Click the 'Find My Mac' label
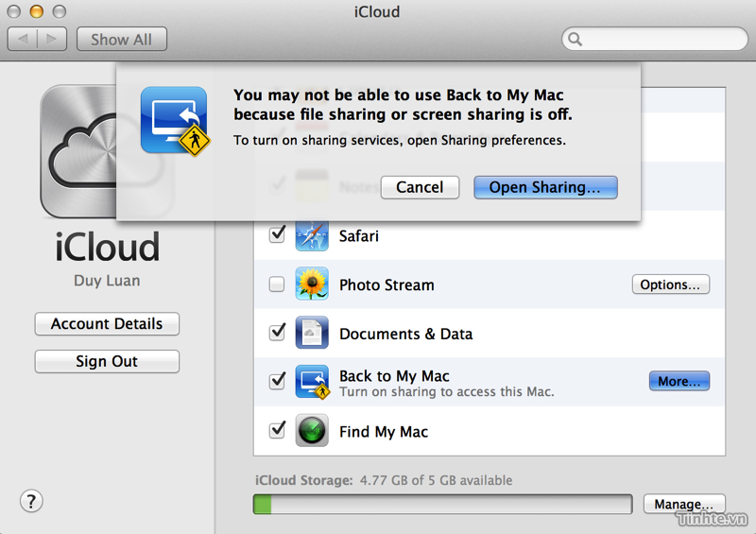Image resolution: width=756 pixels, height=534 pixels. (x=384, y=432)
